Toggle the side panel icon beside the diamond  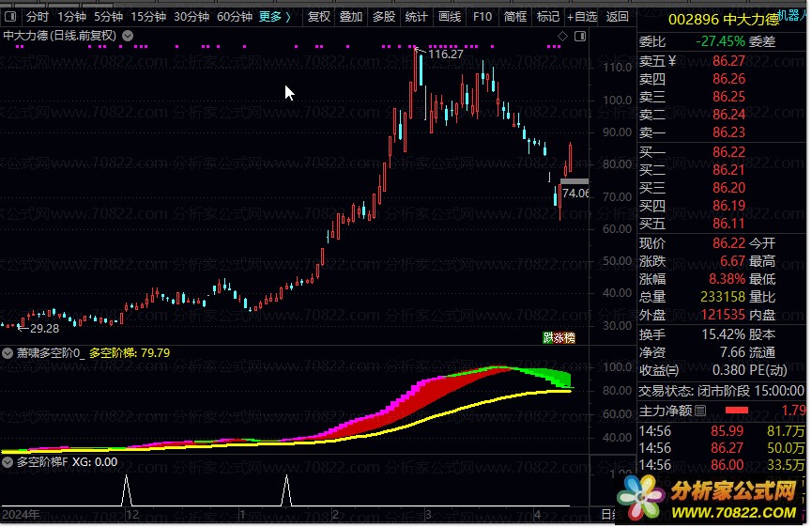tap(578, 36)
